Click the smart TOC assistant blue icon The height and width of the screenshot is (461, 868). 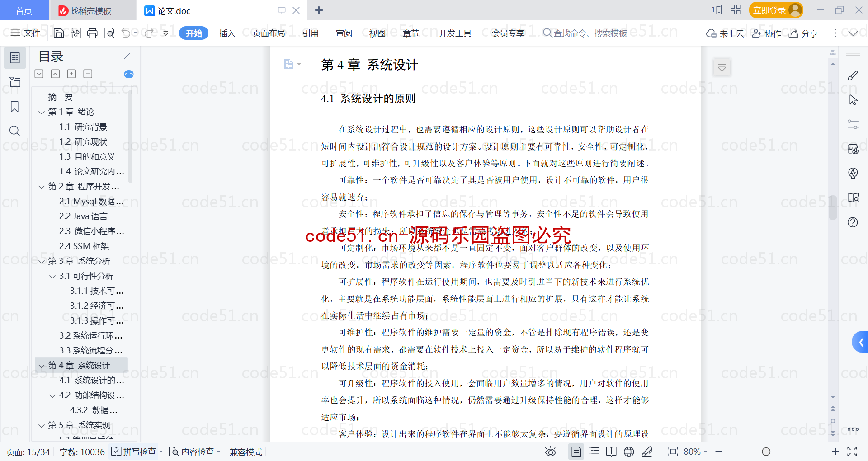click(x=129, y=74)
